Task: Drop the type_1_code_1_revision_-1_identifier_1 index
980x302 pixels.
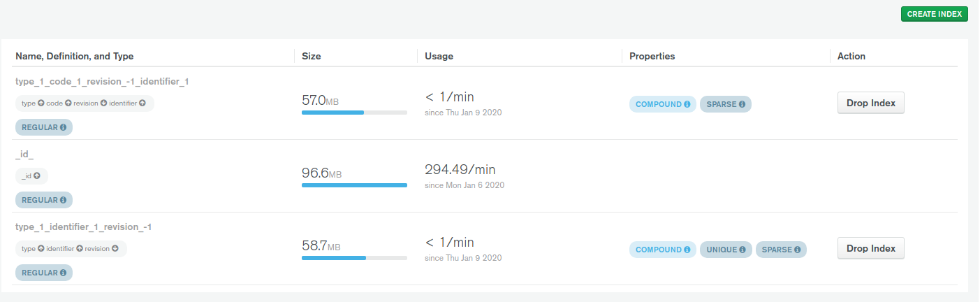Action: point(870,103)
